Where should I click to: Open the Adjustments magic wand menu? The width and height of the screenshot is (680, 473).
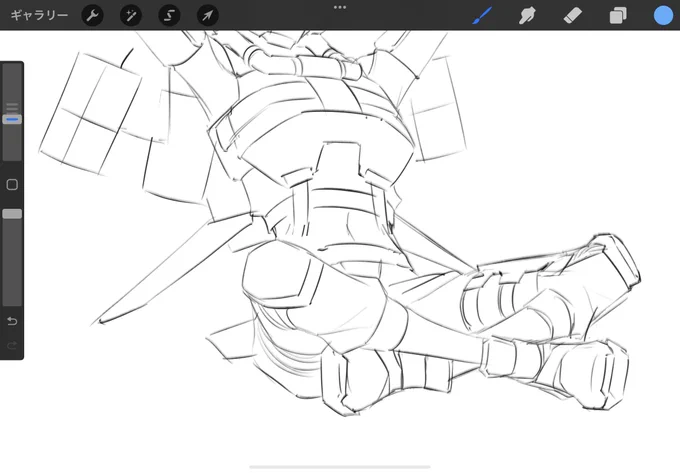tap(131, 16)
